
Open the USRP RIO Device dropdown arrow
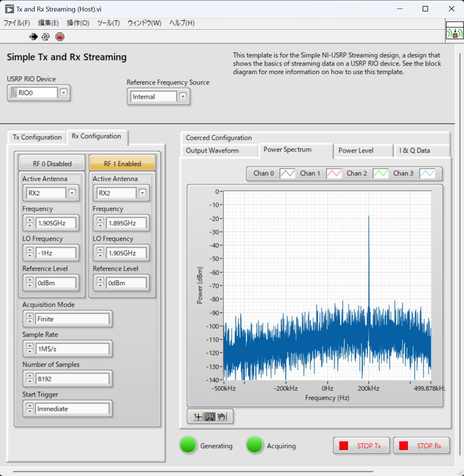click(x=64, y=92)
